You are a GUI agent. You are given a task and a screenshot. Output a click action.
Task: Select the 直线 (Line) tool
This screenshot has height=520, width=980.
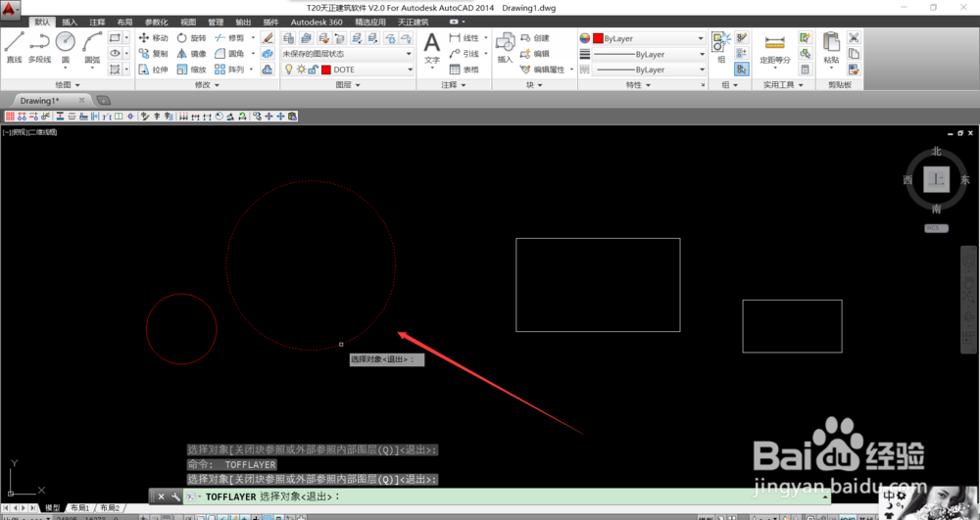click(x=14, y=47)
